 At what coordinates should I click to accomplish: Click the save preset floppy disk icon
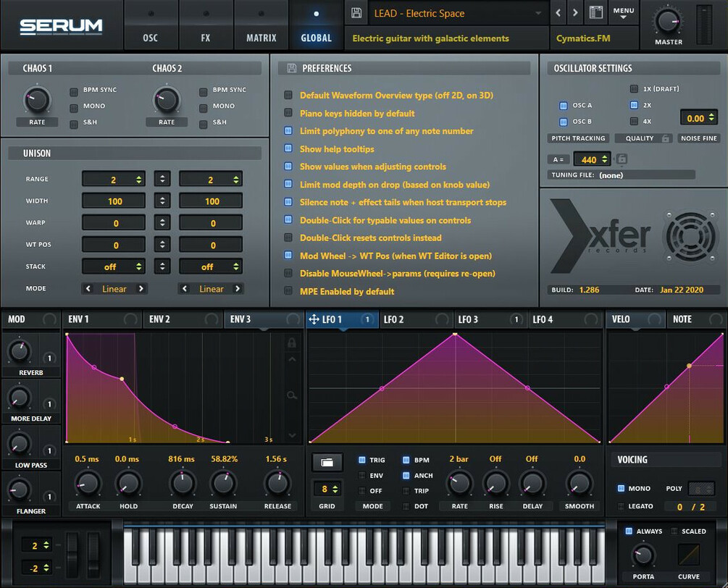click(356, 13)
